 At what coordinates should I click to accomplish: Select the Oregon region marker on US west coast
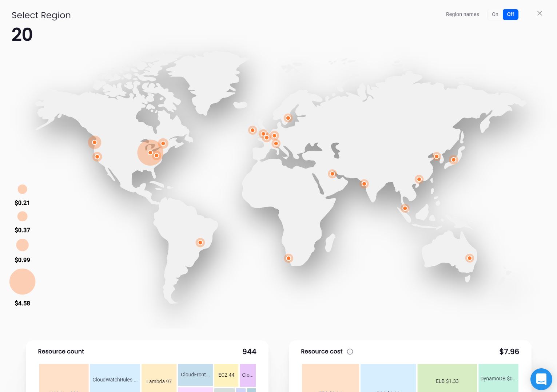95,142
